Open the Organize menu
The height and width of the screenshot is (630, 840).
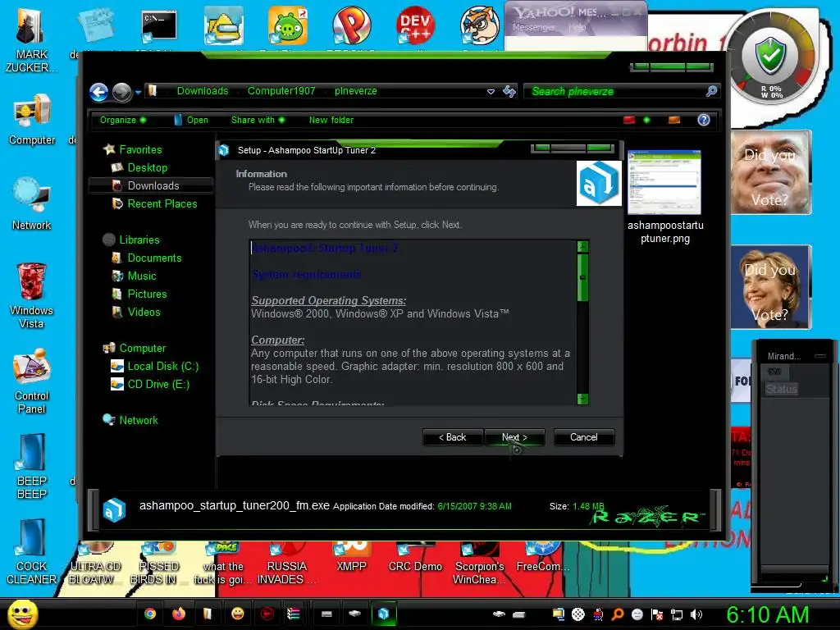pyautogui.click(x=123, y=120)
